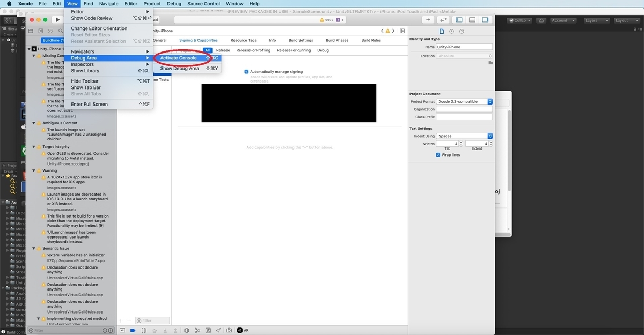Toggle the inspectors panel button
The image size is (644, 335).
click(485, 20)
